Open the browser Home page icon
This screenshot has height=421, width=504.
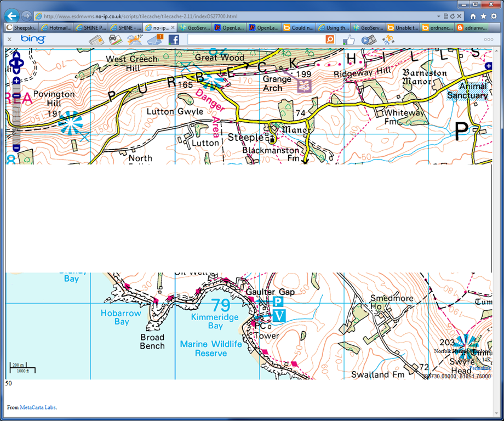tap(473, 16)
